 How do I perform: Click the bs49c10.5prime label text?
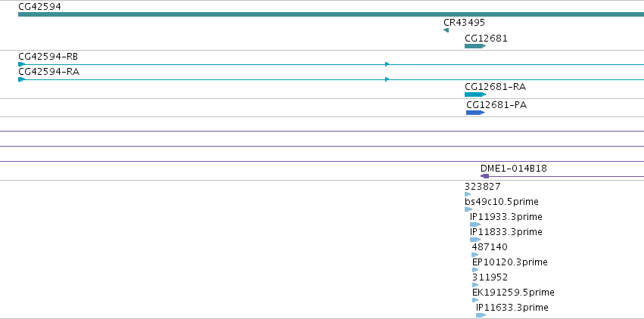tap(502, 202)
